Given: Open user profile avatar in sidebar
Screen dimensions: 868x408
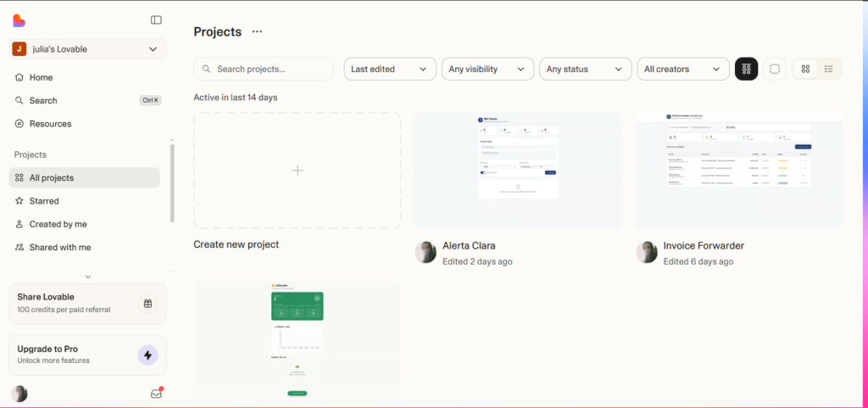Looking at the screenshot, I should (x=19, y=394).
